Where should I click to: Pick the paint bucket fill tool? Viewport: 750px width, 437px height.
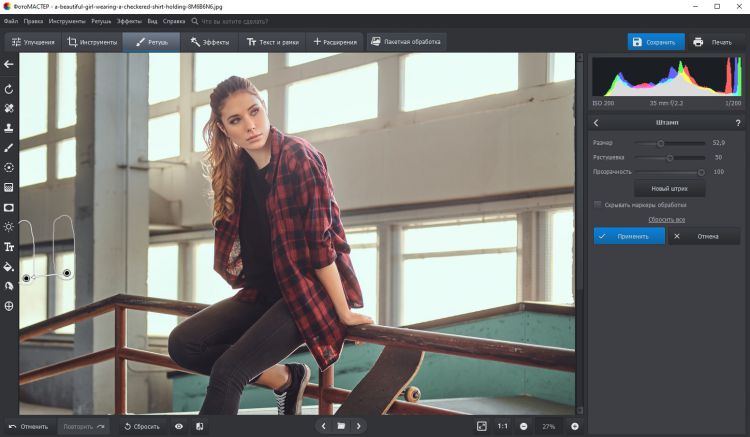coord(9,267)
